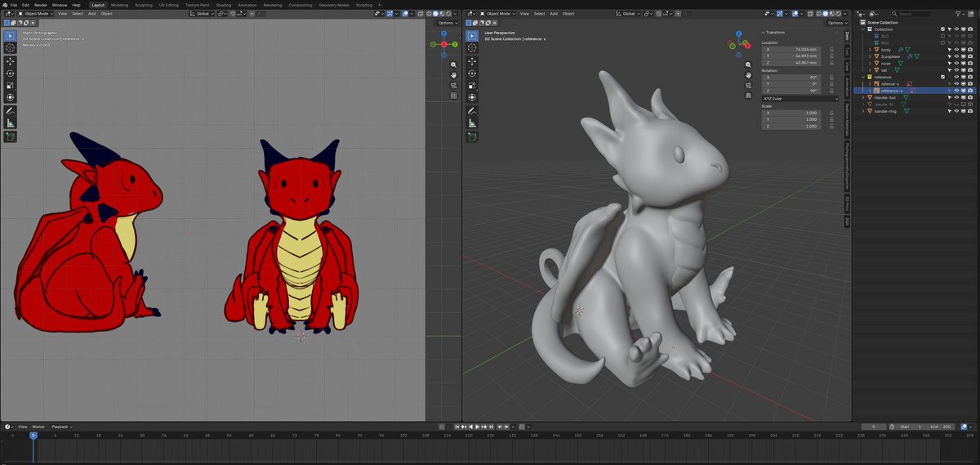Expand the body object in outliner
The width and height of the screenshot is (980, 465).
point(871,50)
